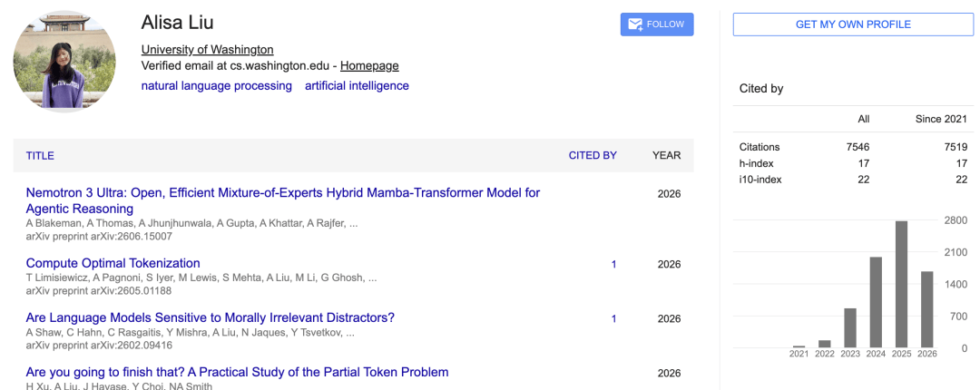The height and width of the screenshot is (390, 980).
Task: Click the Get My Own Profile button
Action: [853, 24]
